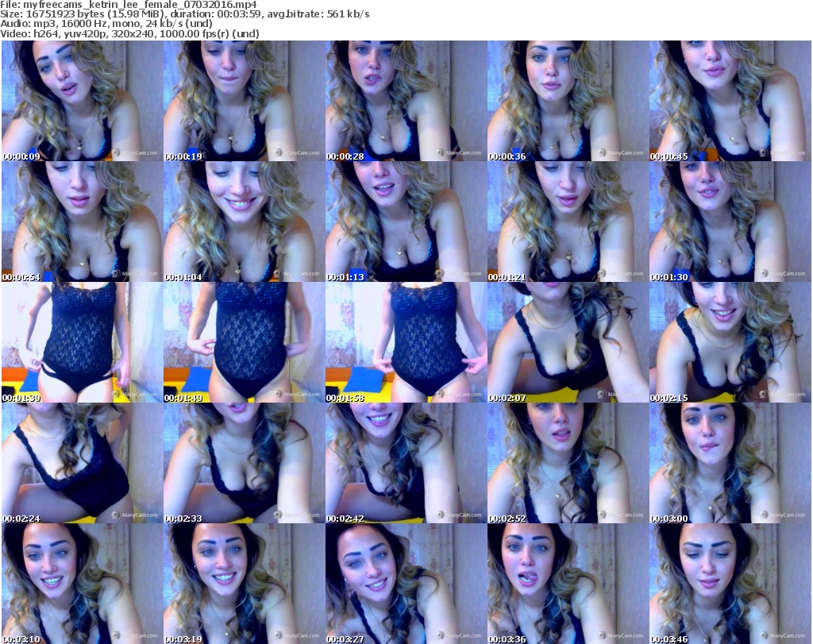
Task: Open the thumbnail stamped 00:00:09
Action: click(x=82, y=101)
